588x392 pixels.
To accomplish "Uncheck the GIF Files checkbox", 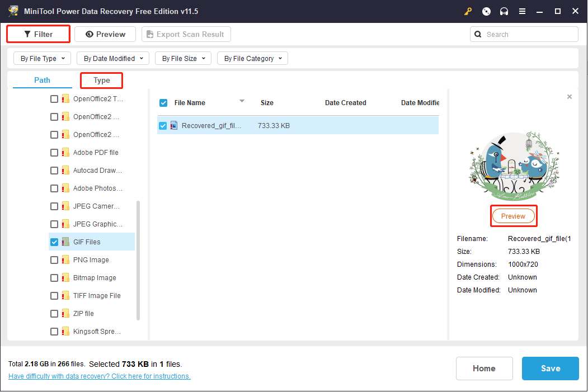I will click(x=54, y=242).
